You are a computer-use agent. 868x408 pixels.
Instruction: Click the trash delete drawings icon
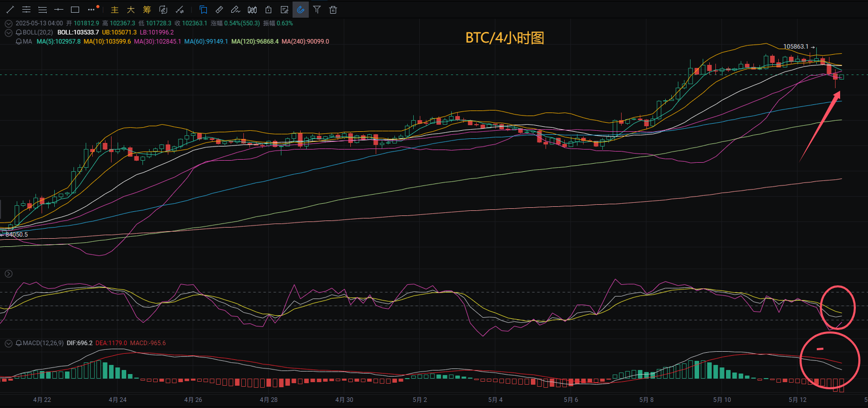pos(333,10)
